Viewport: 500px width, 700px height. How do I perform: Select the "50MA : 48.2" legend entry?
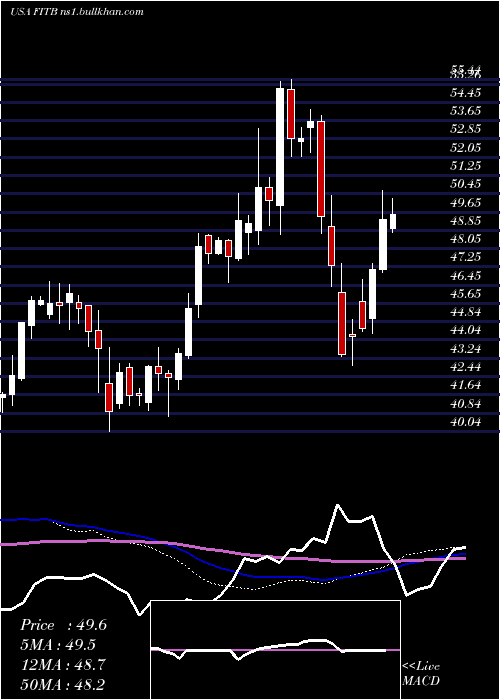[x=63, y=684]
